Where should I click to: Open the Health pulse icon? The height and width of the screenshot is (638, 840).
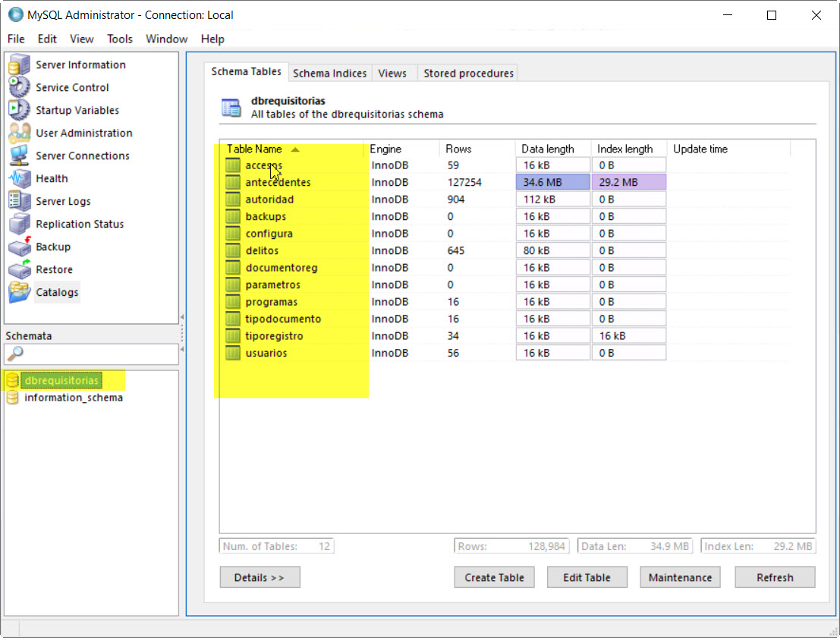(x=19, y=178)
